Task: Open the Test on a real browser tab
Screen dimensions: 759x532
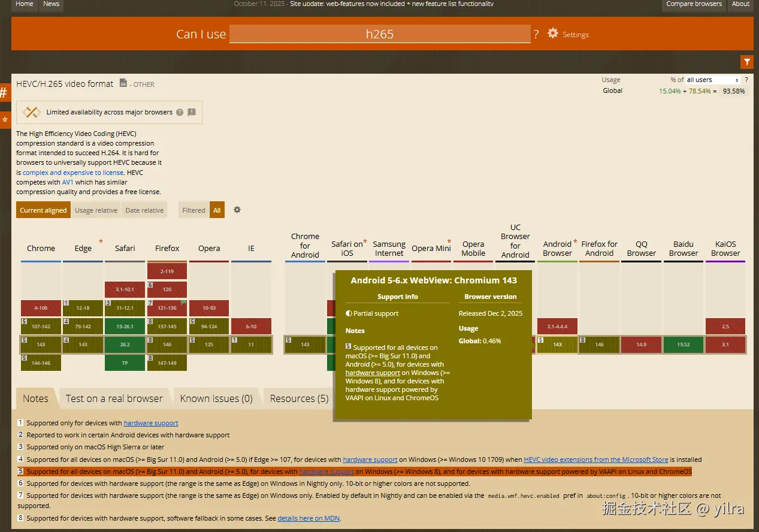Action: coord(114,398)
